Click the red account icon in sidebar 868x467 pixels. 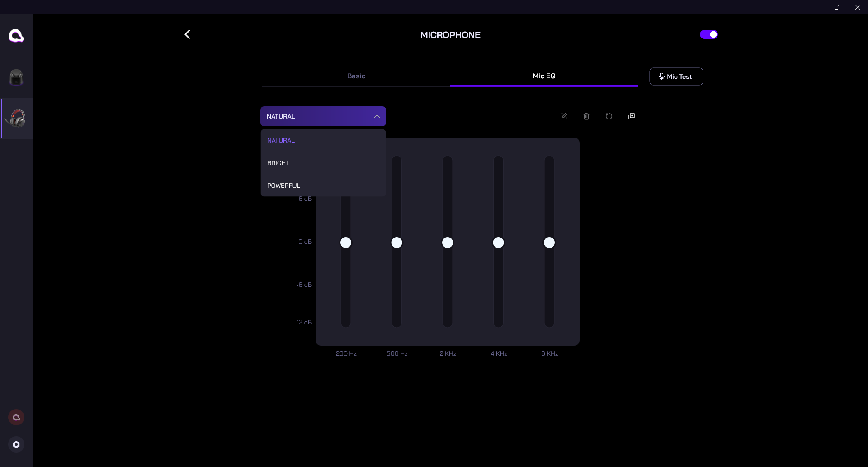[16, 417]
